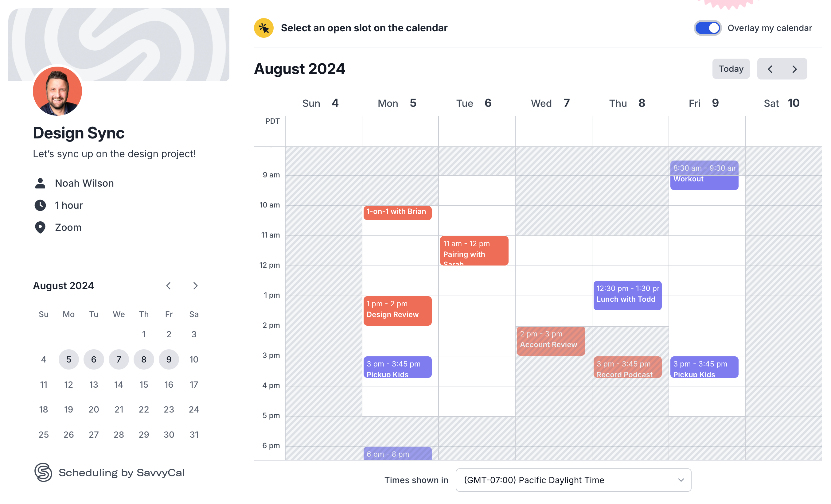This screenshot has height=504, width=831.
Task: Open the Scheduling by SavvyCal link
Action: 121,472
